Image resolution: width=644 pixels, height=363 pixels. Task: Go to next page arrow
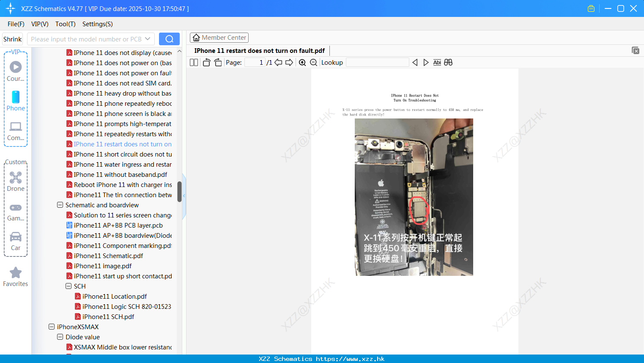(x=289, y=62)
